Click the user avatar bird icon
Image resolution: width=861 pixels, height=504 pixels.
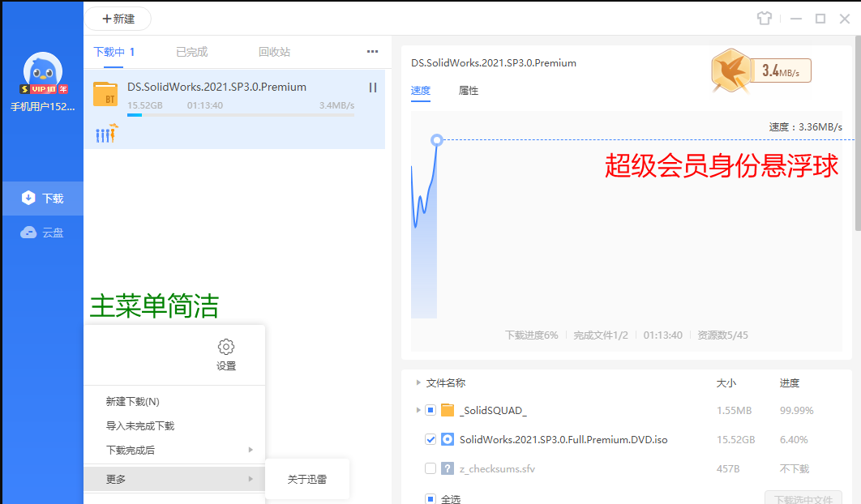(x=43, y=70)
